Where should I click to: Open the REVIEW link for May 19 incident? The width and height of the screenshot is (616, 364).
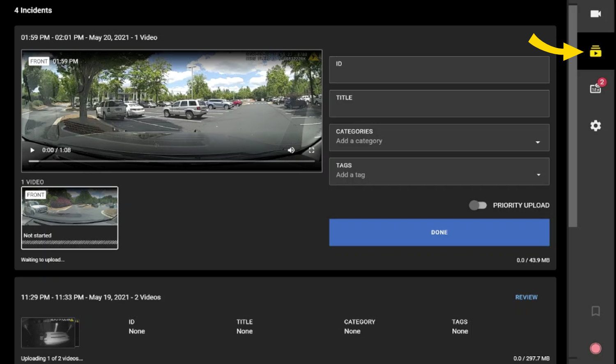pos(526,297)
